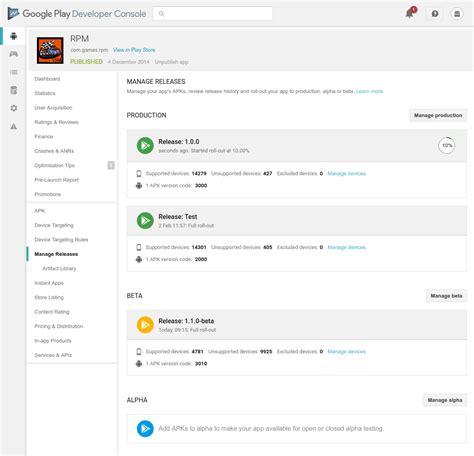Select the Android apps sidebar icon
Image resolution: width=474 pixels, height=456 pixels.
point(13,36)
